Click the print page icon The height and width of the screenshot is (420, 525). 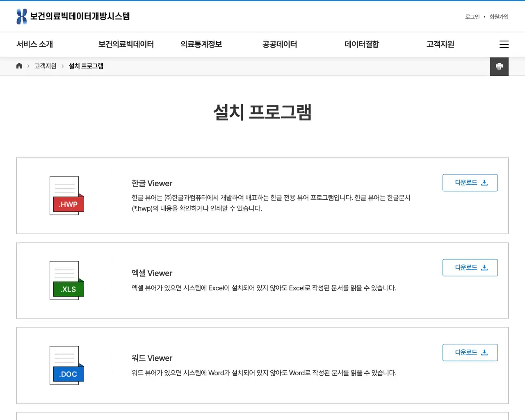click(499, 66)
